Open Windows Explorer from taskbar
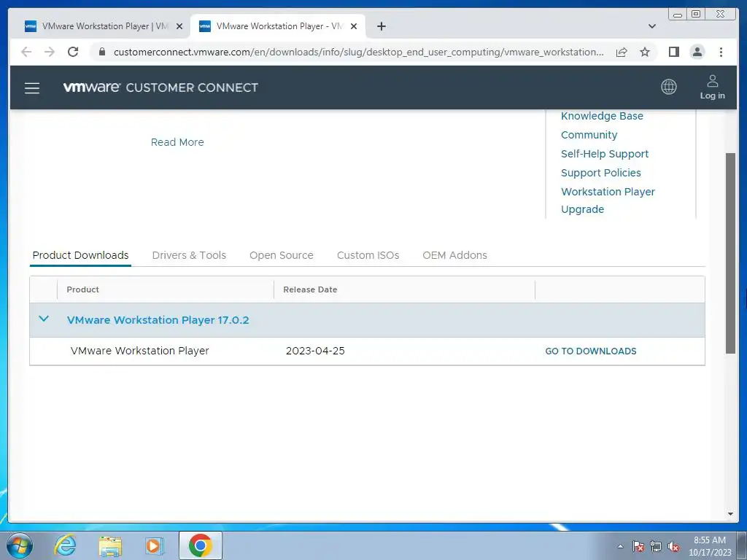The image size is (747, 560). coord(110,545)
